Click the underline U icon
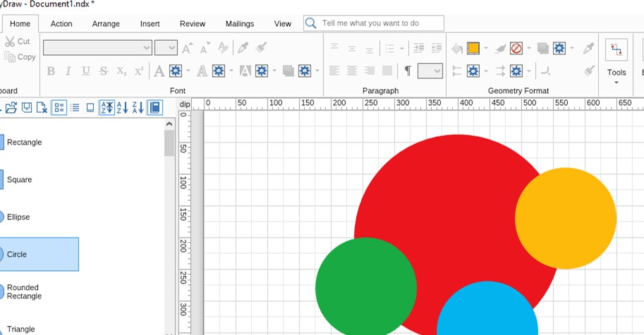 (x=85, y=71)
